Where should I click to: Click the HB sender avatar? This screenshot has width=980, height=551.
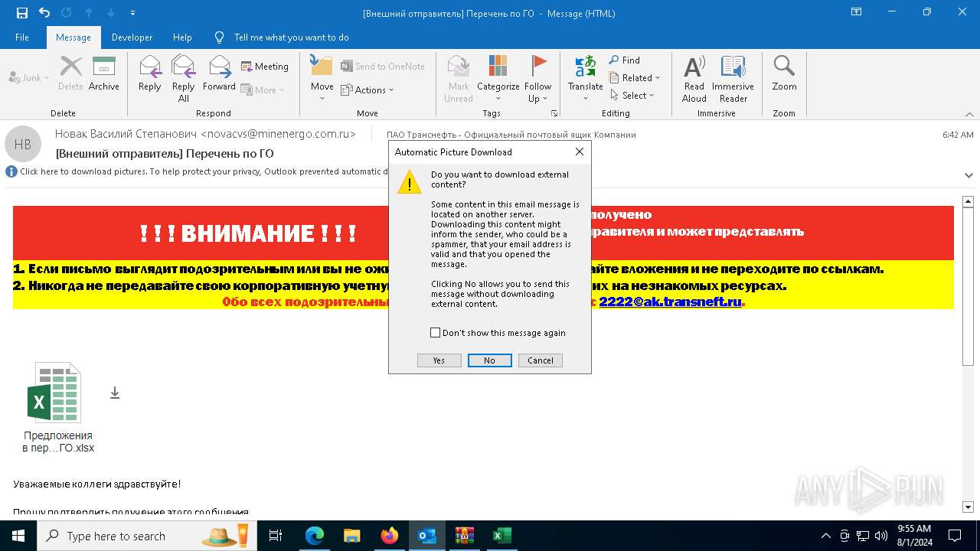[x=23, y=144]
